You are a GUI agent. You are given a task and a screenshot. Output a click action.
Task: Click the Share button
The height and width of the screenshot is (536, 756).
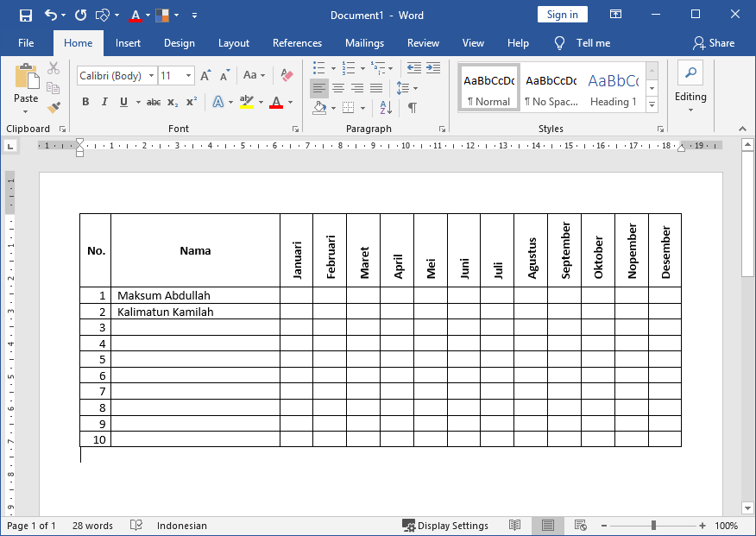714,43
